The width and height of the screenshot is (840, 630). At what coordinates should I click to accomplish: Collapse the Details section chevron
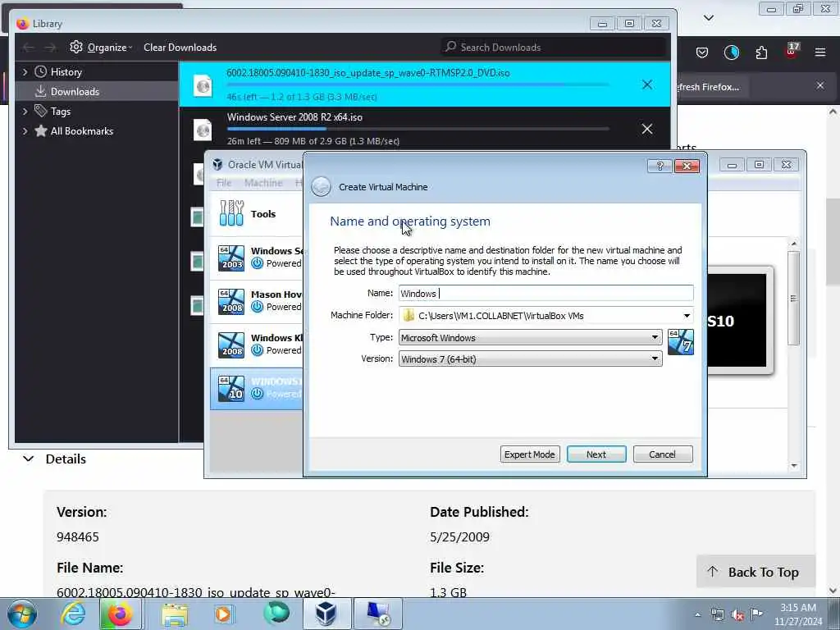click(x=29, y=459)
